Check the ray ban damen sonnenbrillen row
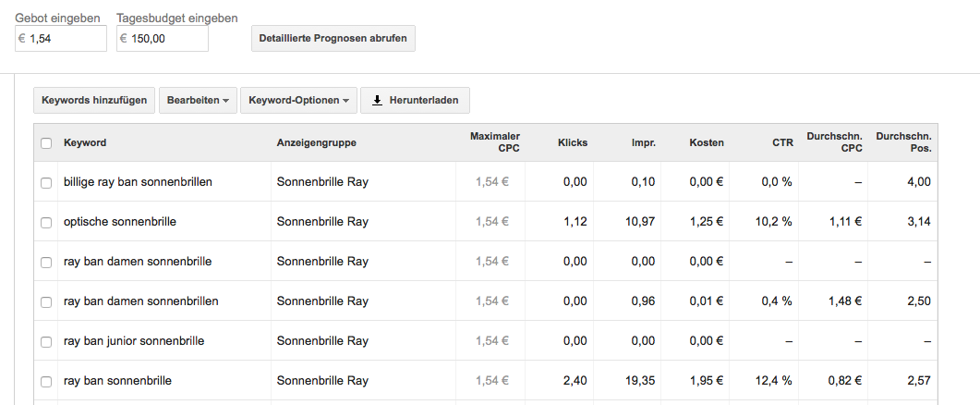The image size is (980, 405). click(x=46, y=301)
